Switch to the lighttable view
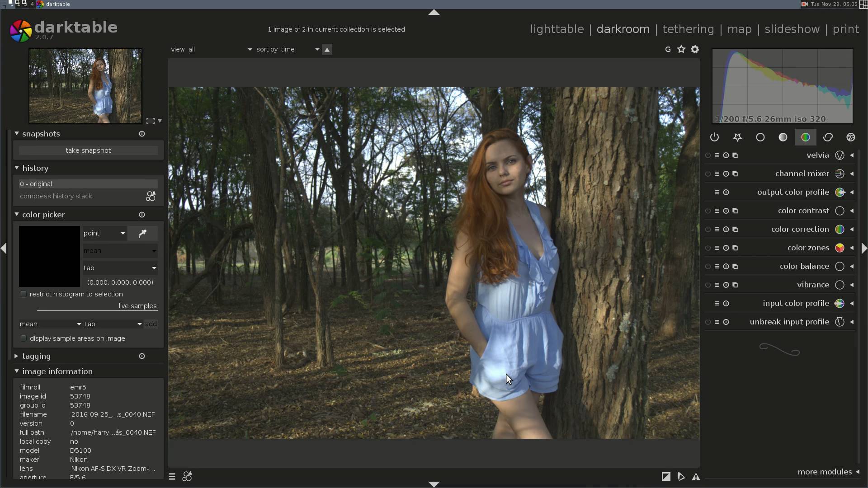 (557, 29)
